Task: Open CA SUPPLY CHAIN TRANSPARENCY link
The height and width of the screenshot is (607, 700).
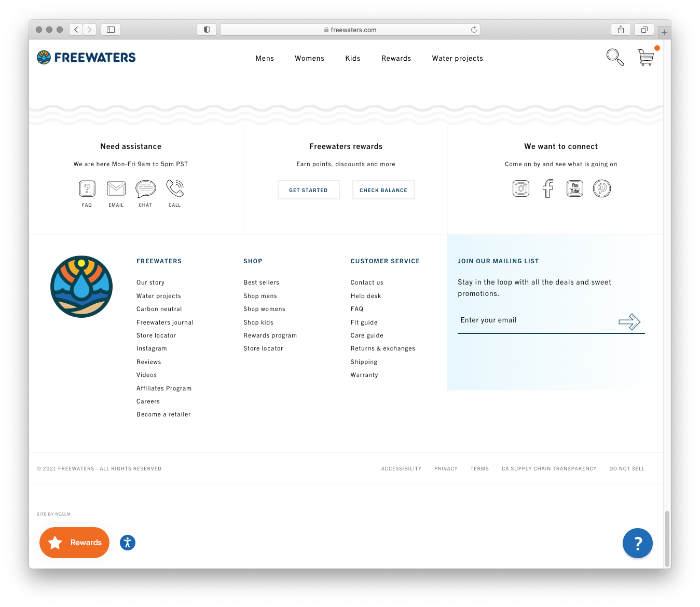Action: 549,469
